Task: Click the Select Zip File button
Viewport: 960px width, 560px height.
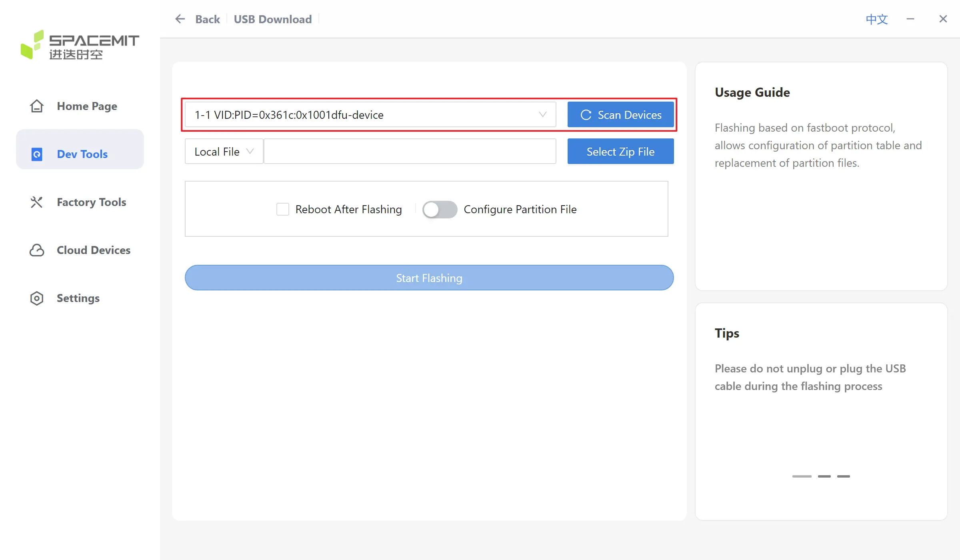Action: click(620, 151)
